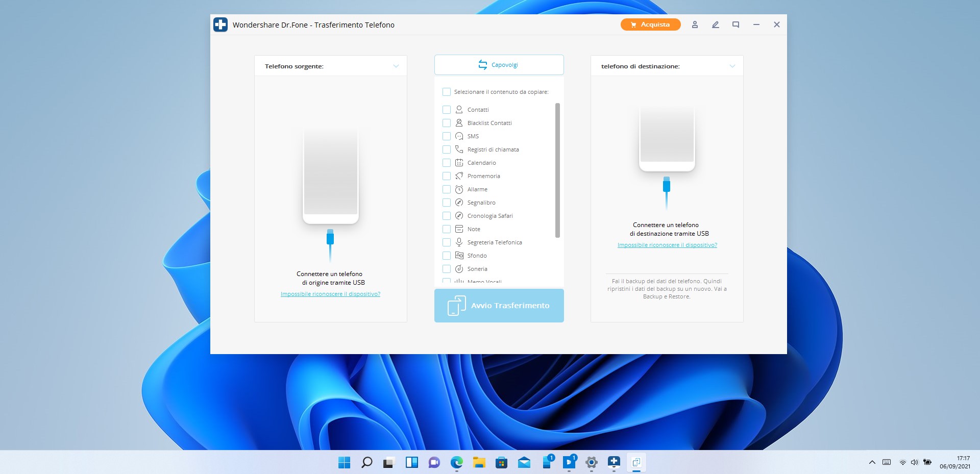The width and height of the screenshot is (980, 474).
Task: Click the Capovolgi flip button
Action: pyautogui.click(x=499, y=65)
